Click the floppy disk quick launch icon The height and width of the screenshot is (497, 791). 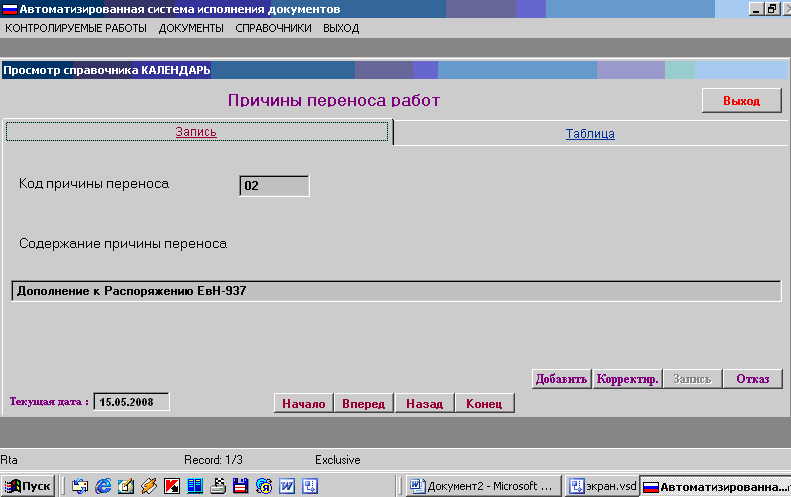point(241,486)
